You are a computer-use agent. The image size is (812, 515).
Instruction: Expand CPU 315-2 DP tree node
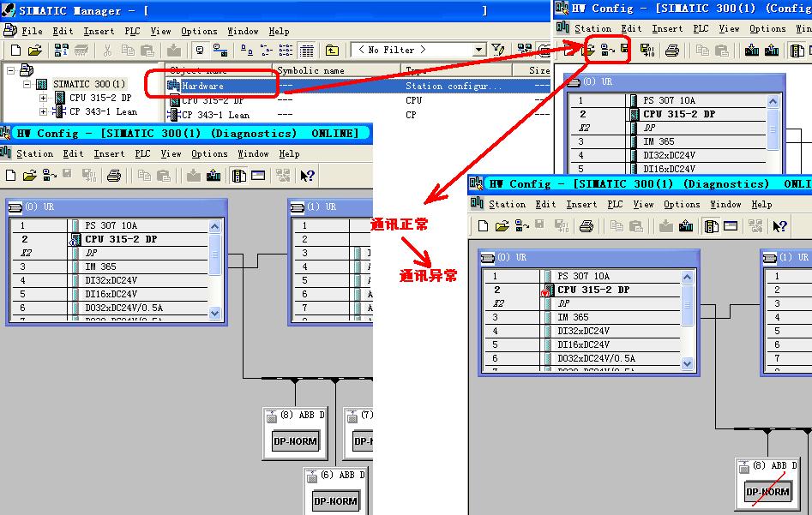tap(44, 98)
